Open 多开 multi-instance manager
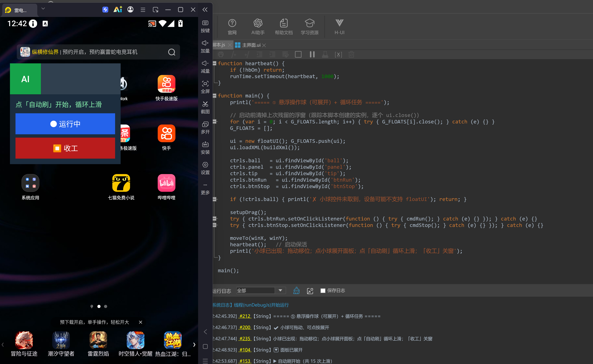This screenshot has height=364, width=593. 205,128
